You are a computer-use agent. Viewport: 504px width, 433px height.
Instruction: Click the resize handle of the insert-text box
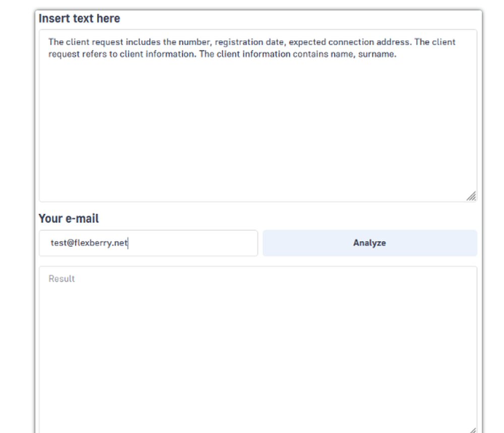click(x=471, y=197)
